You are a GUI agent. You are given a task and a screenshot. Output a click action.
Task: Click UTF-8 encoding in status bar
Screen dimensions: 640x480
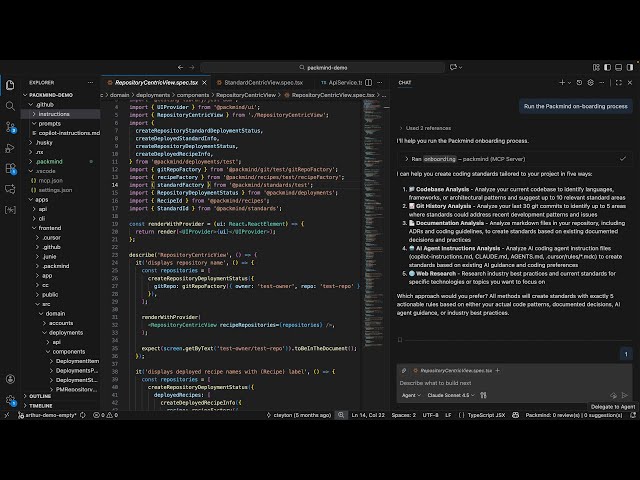pos(430,415)
